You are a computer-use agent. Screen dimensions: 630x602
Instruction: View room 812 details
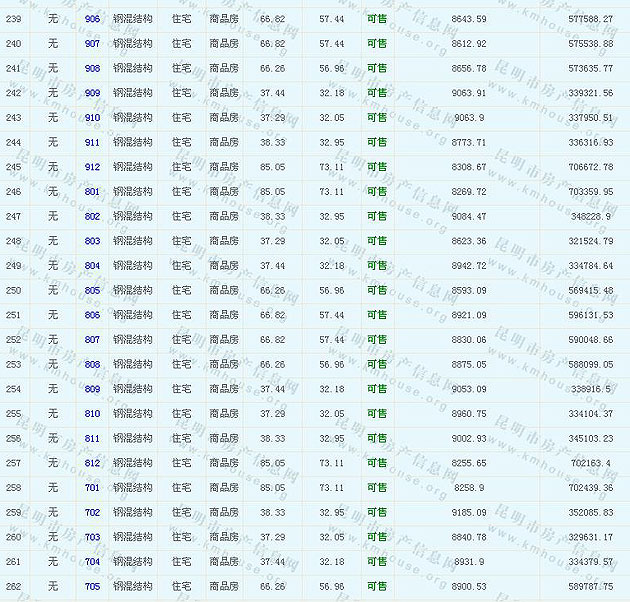[x=92, y=463]
